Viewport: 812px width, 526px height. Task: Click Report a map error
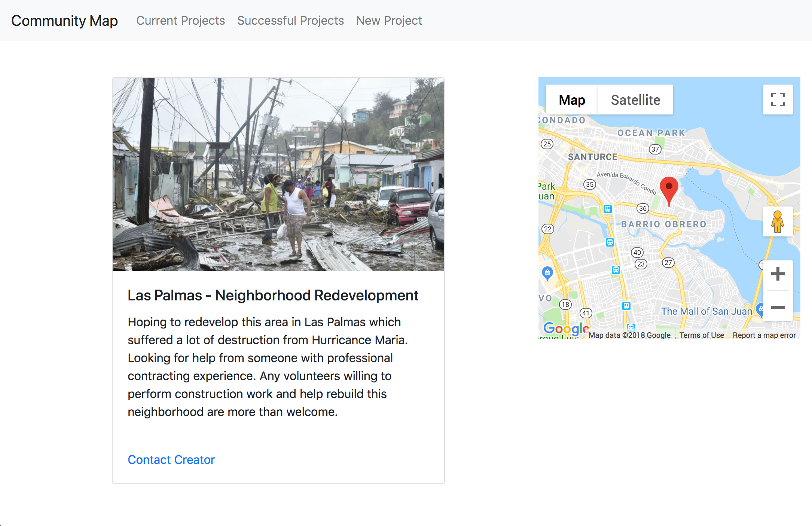pos(764,335)
